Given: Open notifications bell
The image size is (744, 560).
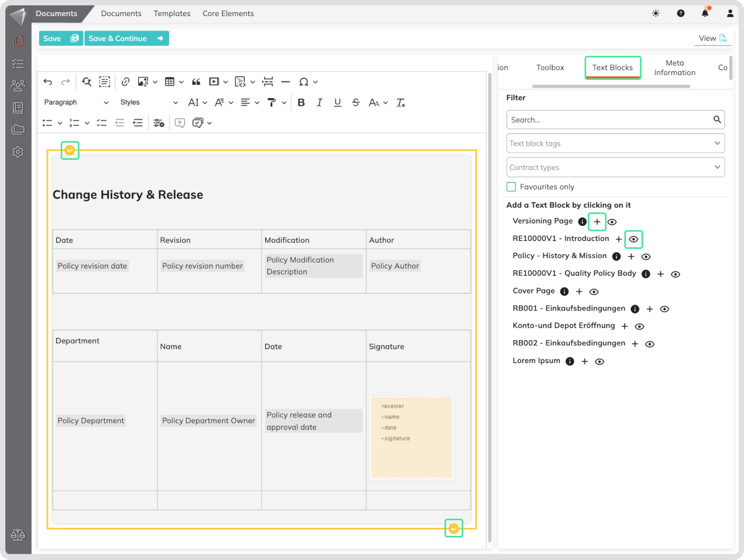Looking at the screenshot, I should 705,13.
